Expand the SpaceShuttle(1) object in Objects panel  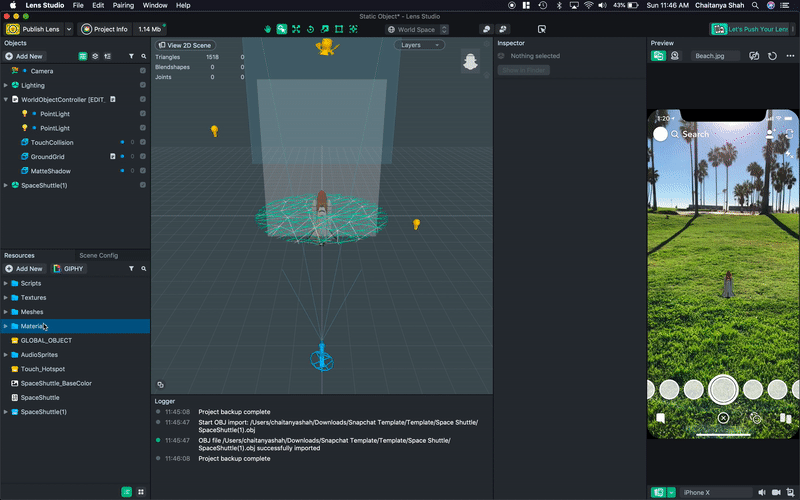[6, 186]
